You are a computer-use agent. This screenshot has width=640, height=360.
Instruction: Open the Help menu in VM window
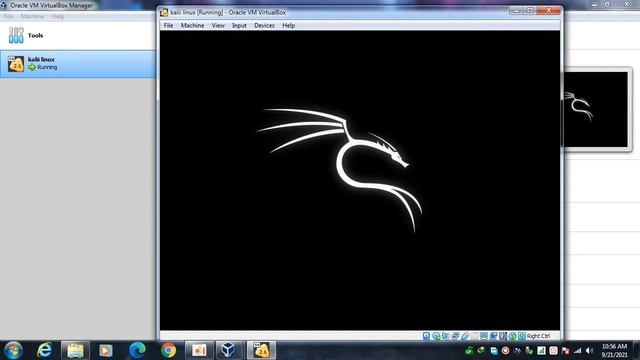pyautogui.click(x=289, y=25)
